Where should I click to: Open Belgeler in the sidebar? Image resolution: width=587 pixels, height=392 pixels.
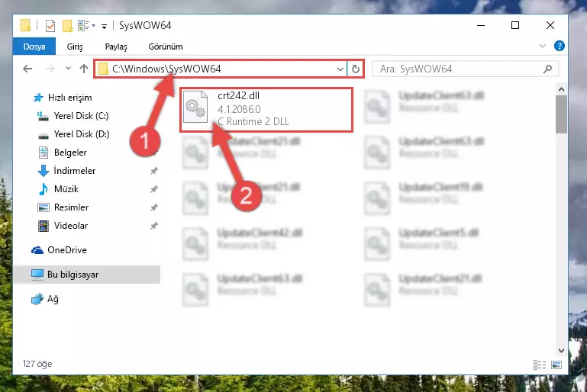[x=62, y=153]
